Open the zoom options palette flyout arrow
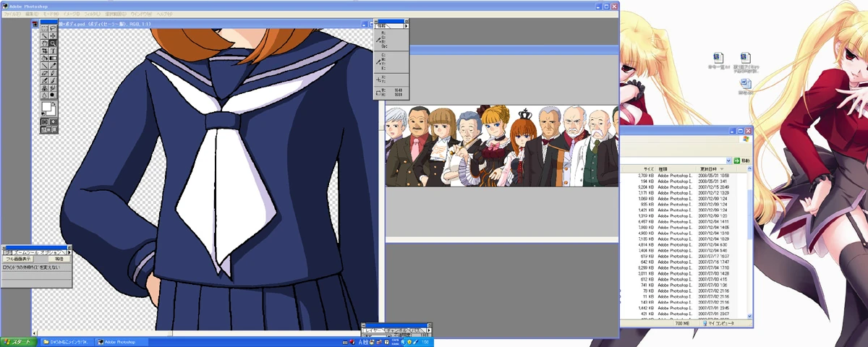This screenshot has height=347, width=868. [x=69, y=252]
